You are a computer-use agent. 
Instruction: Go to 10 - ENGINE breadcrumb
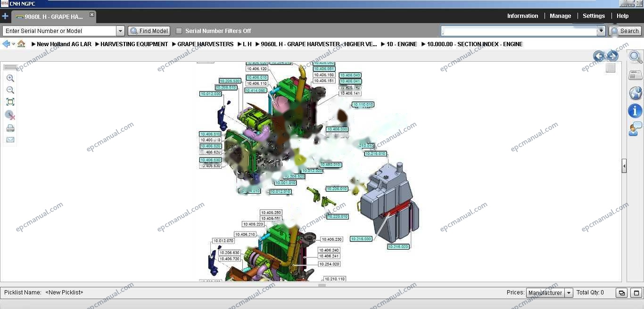402,44
